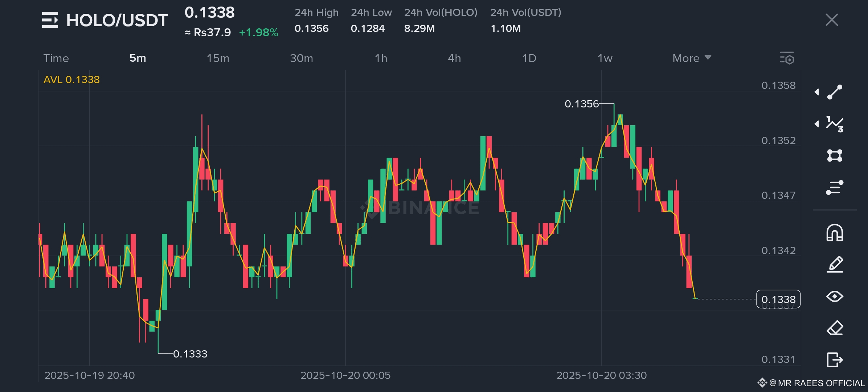This screenshot has height=392, width=868.
Task: Select the Time line chart option
Action: pos(56,58)
